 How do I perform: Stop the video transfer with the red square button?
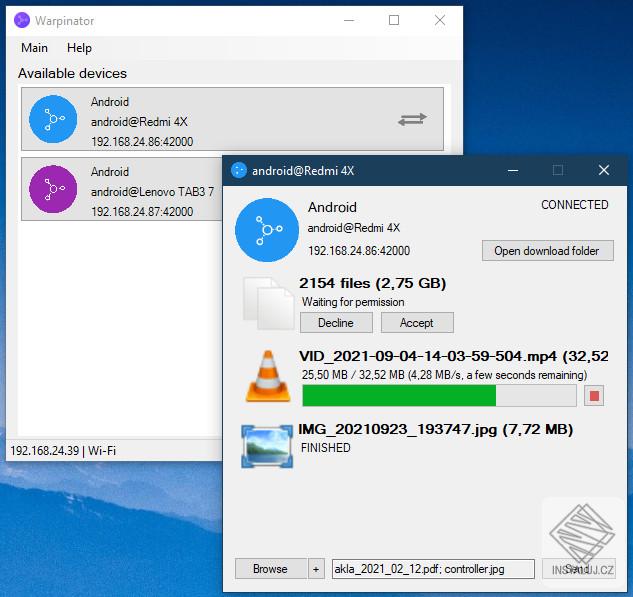point(594,396)
